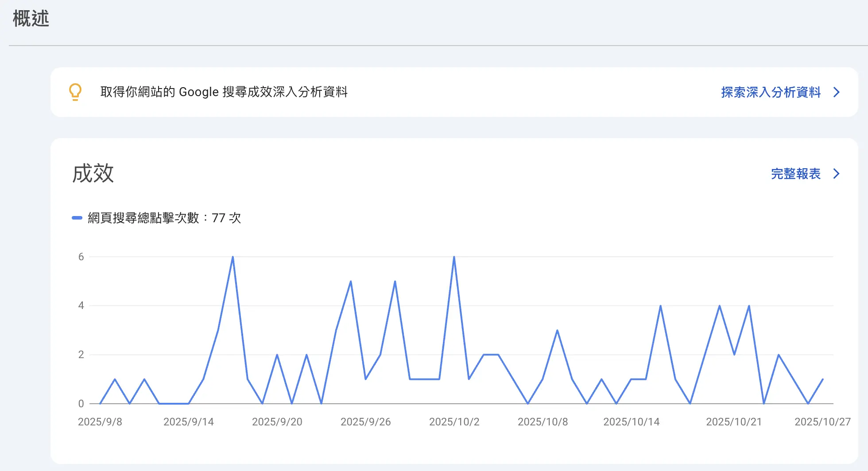The height and width of the screenshot is (471, 868).
Task: Click the first data point at 2025/9/8
Action: pyautogui.click(x=101, y=403)
